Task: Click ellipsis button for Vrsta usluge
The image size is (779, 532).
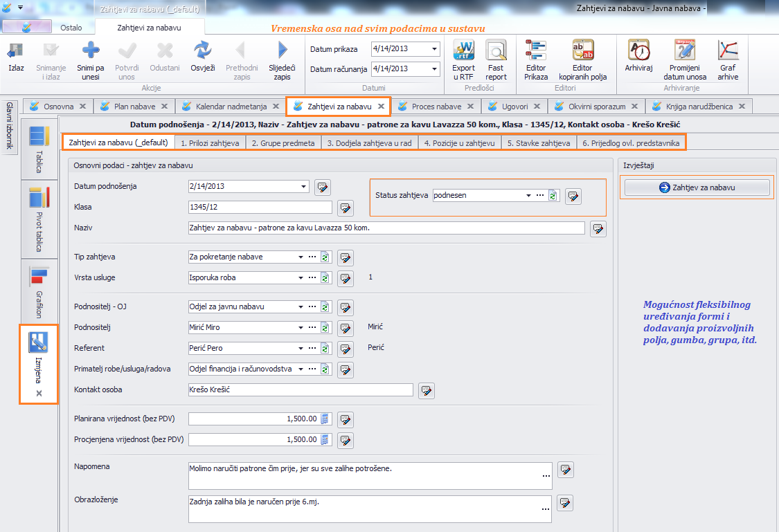Action: [x=312, y=277]
